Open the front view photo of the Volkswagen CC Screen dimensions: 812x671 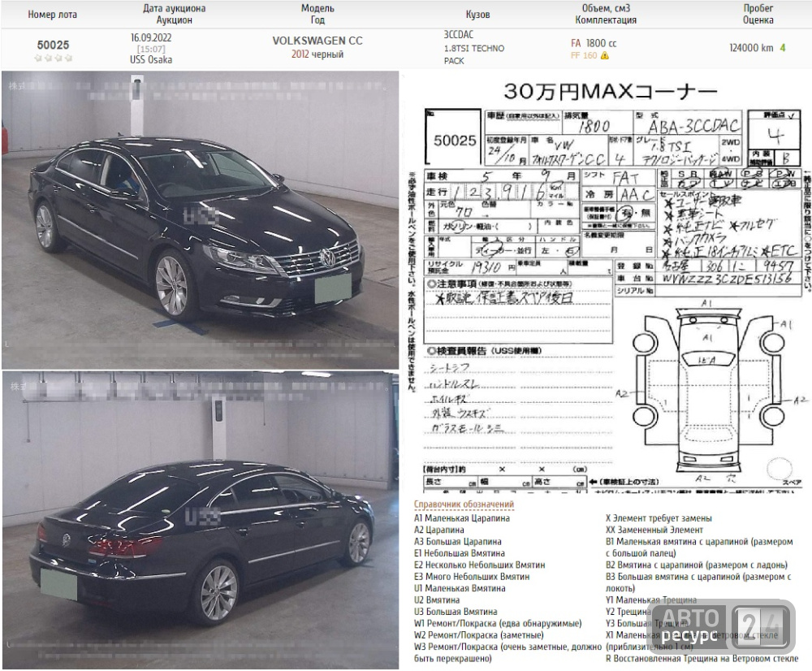coord(200,219)
